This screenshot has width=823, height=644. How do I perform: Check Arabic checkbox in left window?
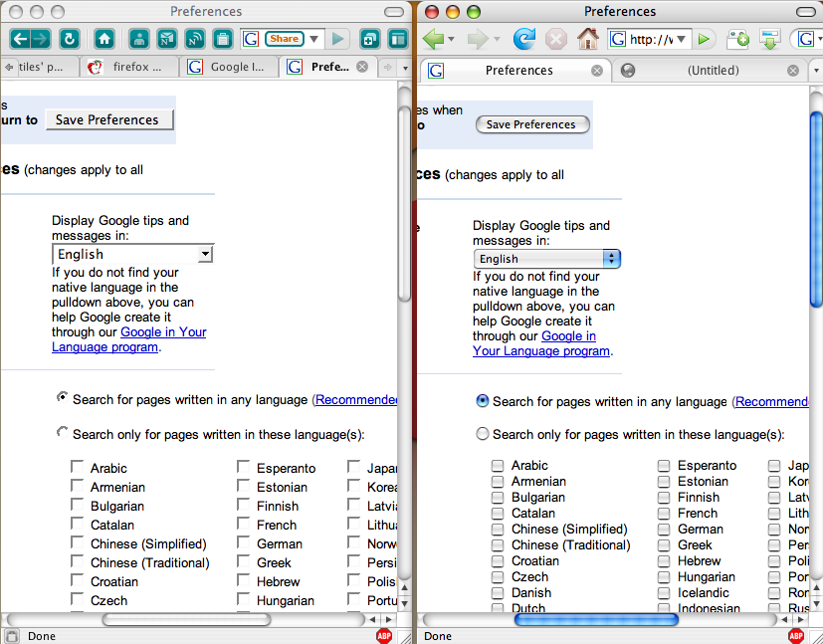click(x=78, y=467)
